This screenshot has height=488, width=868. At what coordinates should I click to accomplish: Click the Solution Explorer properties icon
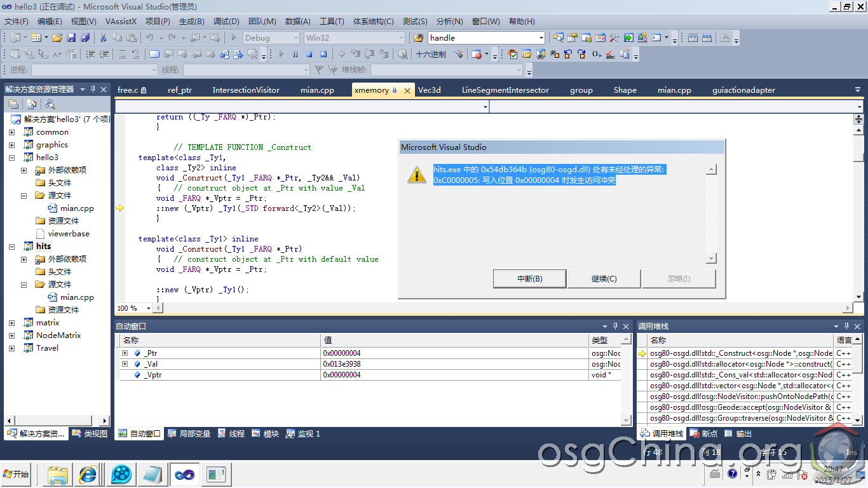13,104
